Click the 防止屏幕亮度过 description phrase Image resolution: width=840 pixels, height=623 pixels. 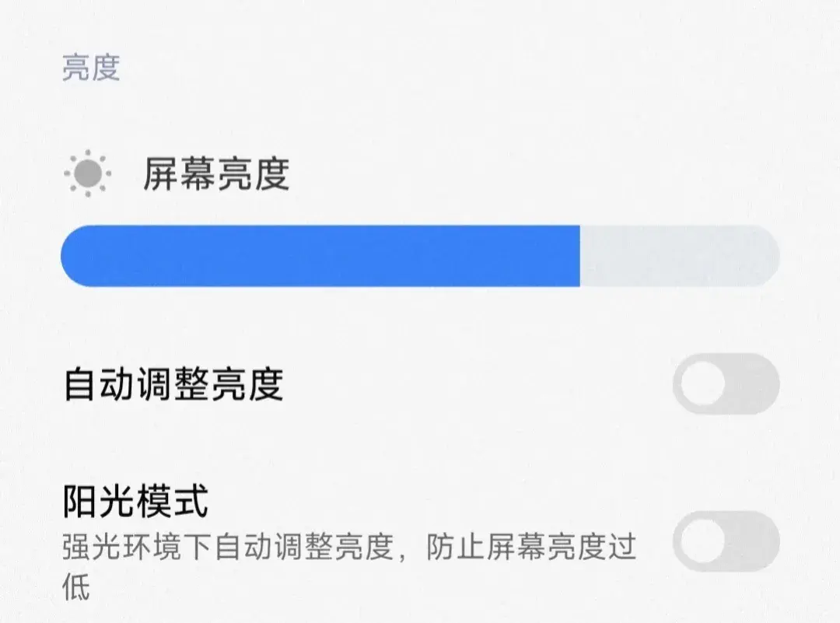(531, 548)
